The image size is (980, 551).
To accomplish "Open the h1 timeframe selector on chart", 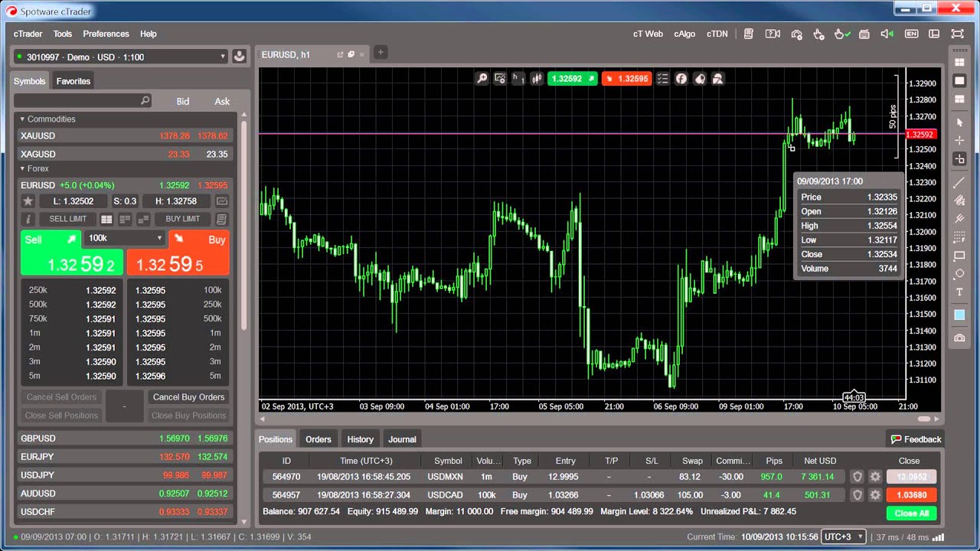I will pos(519,78).
